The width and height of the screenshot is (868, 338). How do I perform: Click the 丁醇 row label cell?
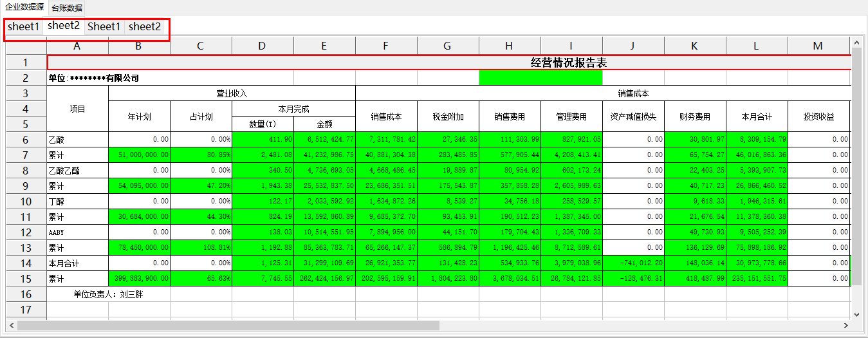tap(77, 202)
